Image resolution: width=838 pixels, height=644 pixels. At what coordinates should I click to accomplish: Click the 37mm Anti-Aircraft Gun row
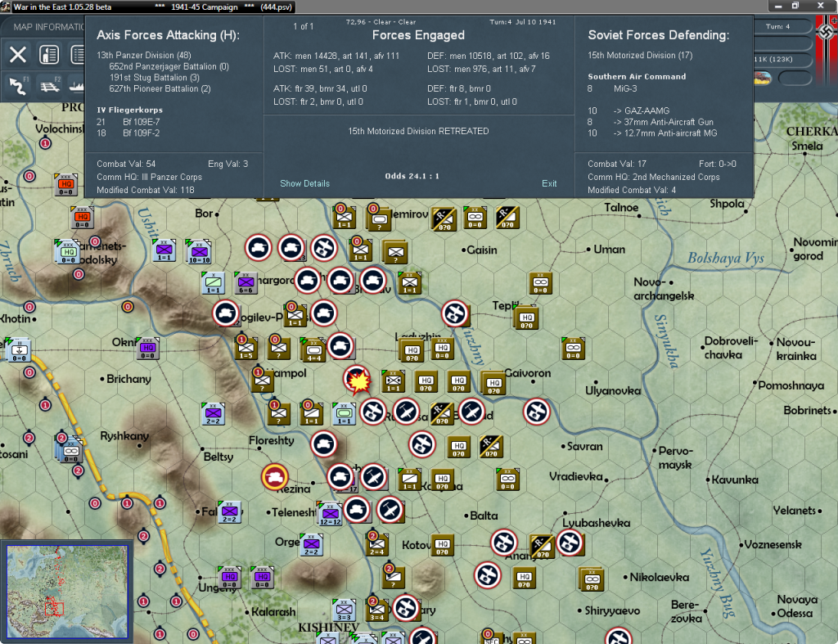(x=651, y=122)
